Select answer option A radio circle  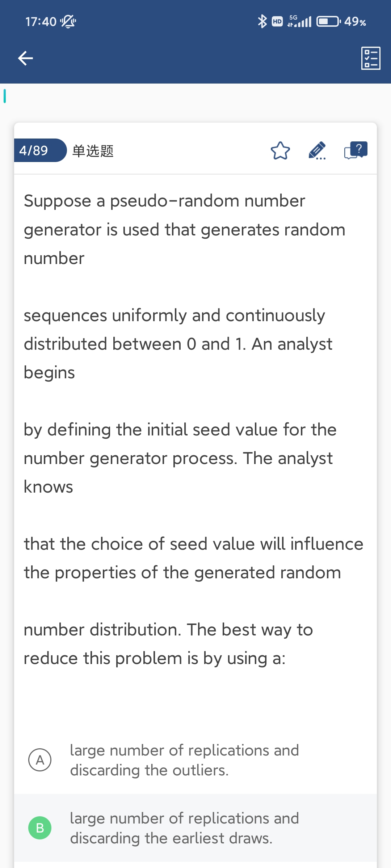[x=40, y=760]
